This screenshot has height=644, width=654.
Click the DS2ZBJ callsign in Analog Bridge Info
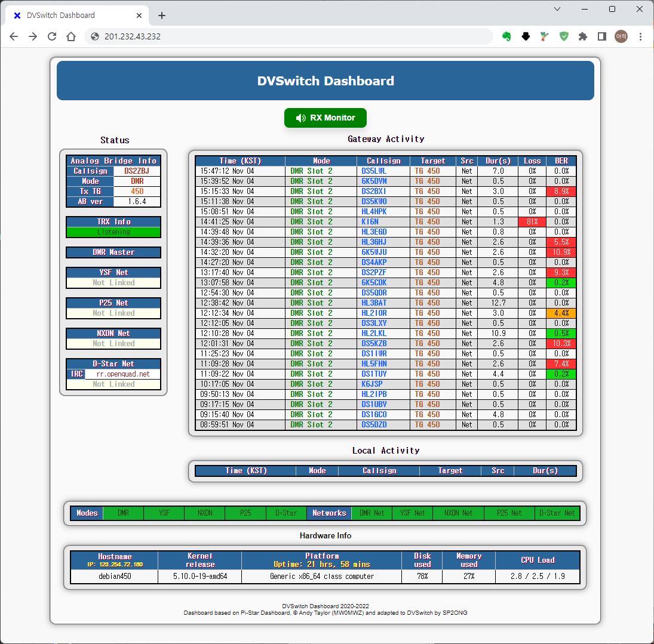point(137,171)
